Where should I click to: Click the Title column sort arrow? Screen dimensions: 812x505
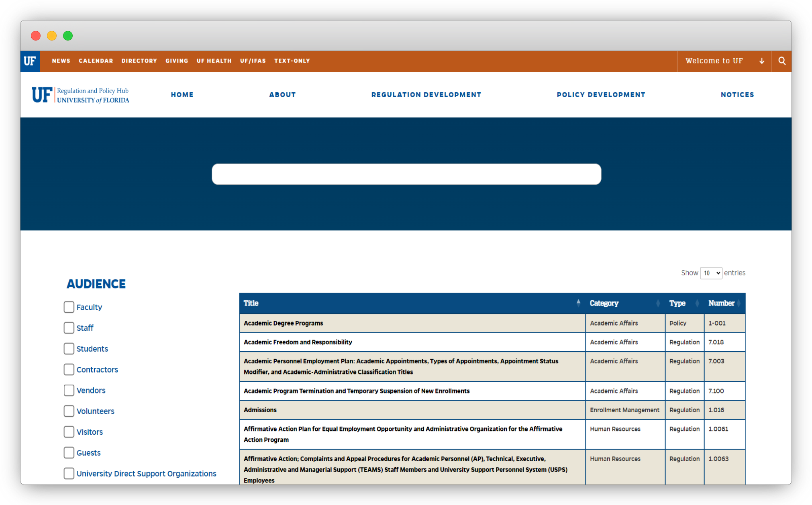[x=578, y=303]
